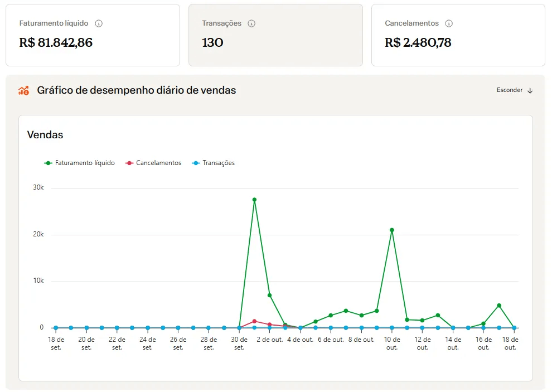Hide the chart using Esconder
The image size is (552, 392).
point(510,90)
